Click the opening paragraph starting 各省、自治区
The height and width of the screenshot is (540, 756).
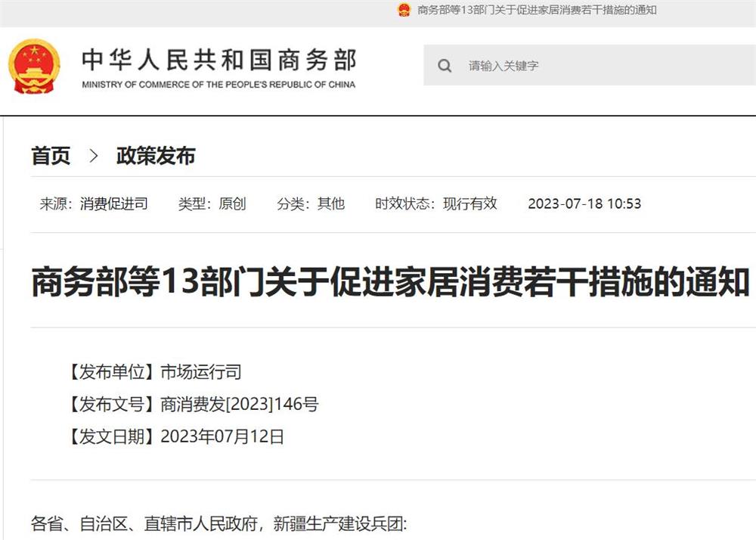click(x=219, y=523)
